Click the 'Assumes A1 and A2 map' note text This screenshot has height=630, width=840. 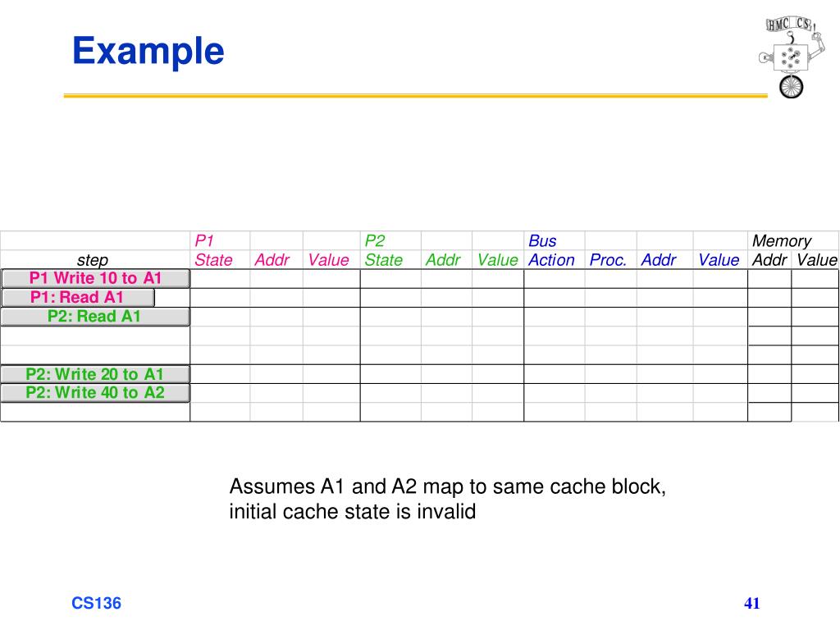coord(448,486)
